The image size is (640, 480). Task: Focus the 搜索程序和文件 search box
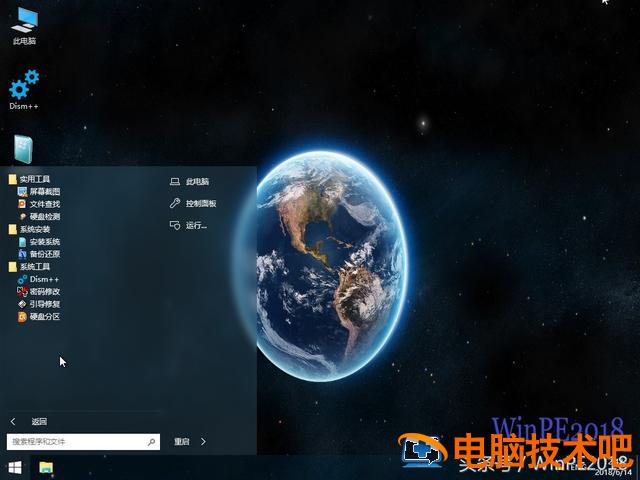83,442
